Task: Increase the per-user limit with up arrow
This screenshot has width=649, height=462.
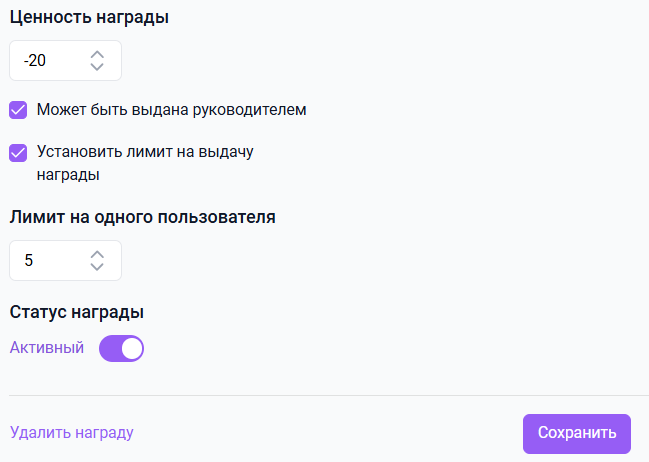Action: click(97, 253)
